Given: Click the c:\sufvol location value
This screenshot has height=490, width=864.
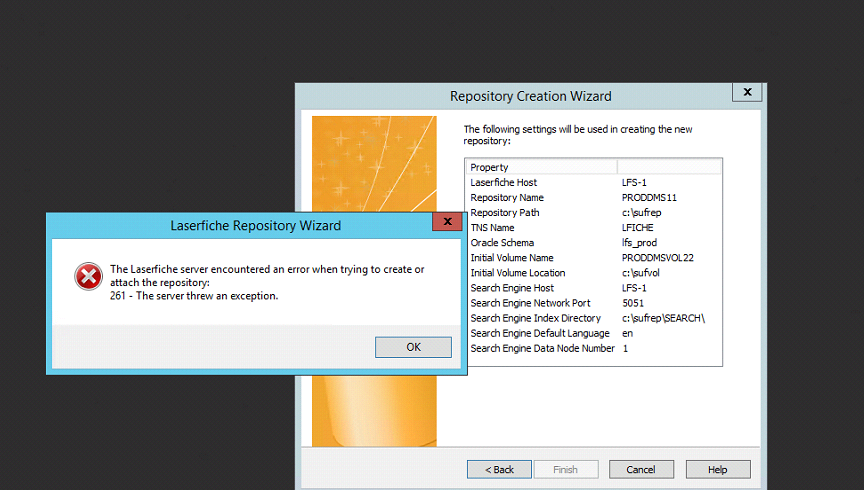Looking at the screenshot, I should tap(640, 273).
